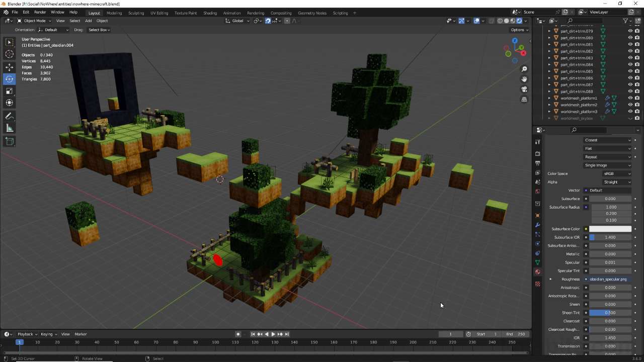Switch to solid viewport shading
This screenshot has height=362, width=644.
click(507, 21)
